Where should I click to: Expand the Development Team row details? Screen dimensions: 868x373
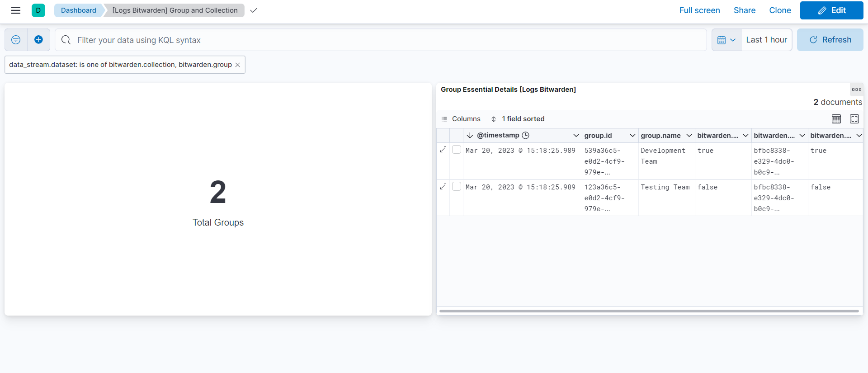coord(443,150)
